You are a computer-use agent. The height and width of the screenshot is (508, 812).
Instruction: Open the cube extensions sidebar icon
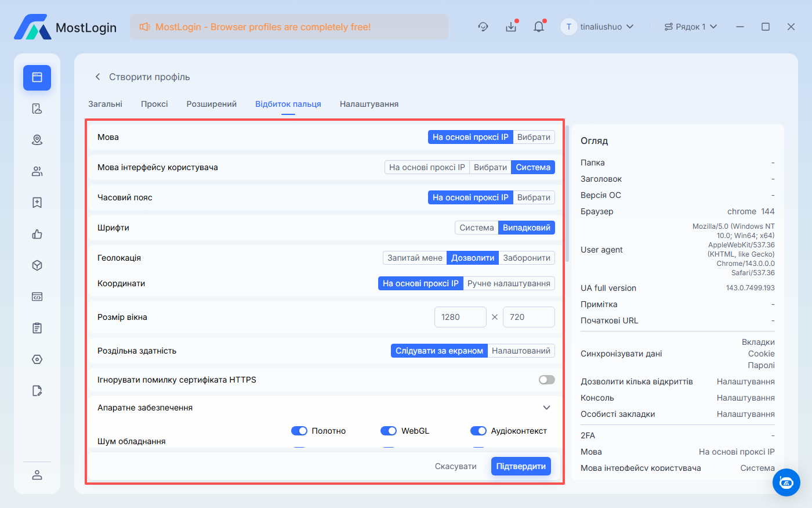(37, 265)
